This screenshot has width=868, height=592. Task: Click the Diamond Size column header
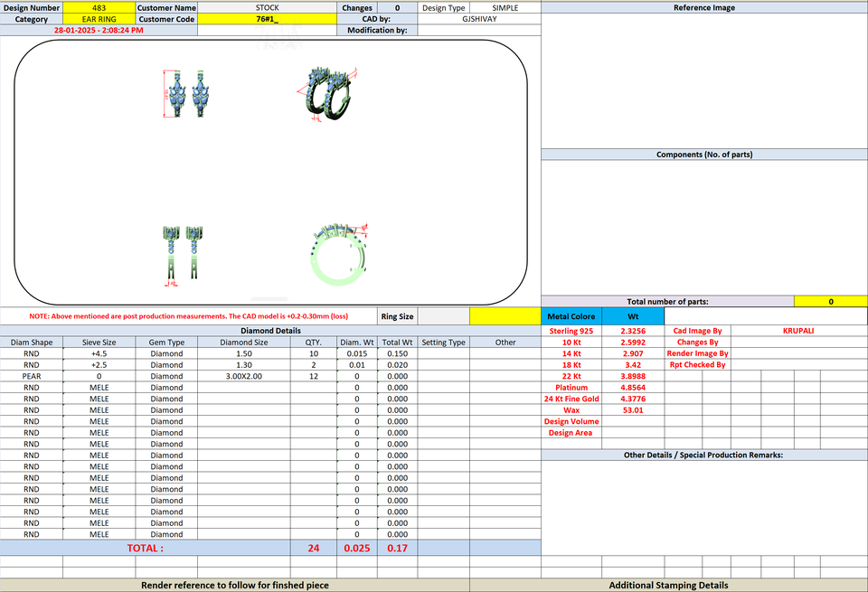point(243,343)
